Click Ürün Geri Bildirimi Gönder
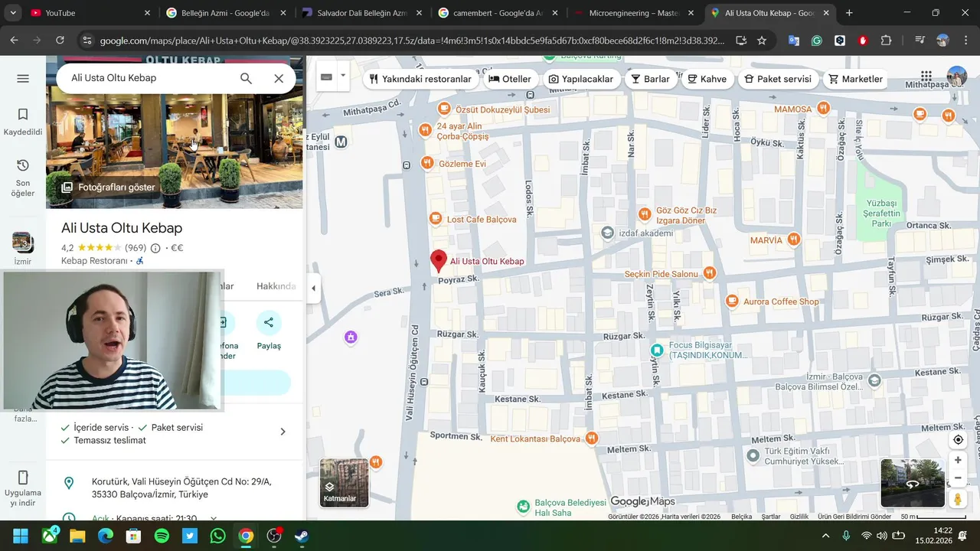The height and width of the screenshot is (551, 980). pos(854,517)
